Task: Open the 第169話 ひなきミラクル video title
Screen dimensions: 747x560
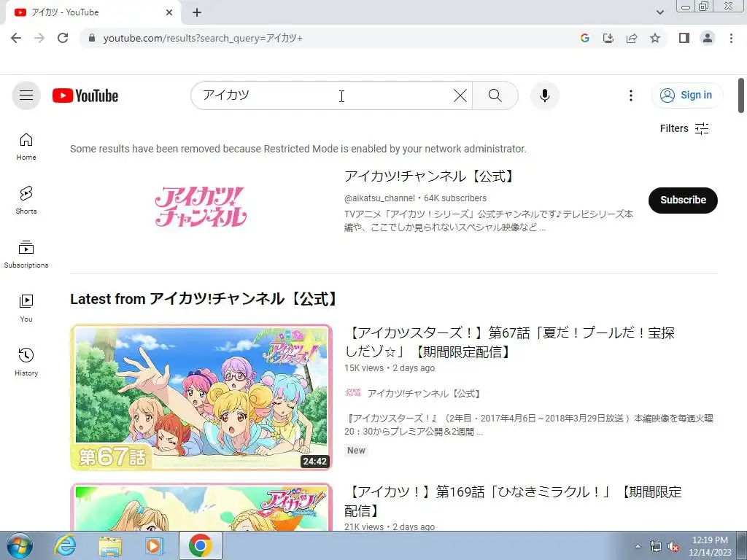Action: tap(513, 501)
